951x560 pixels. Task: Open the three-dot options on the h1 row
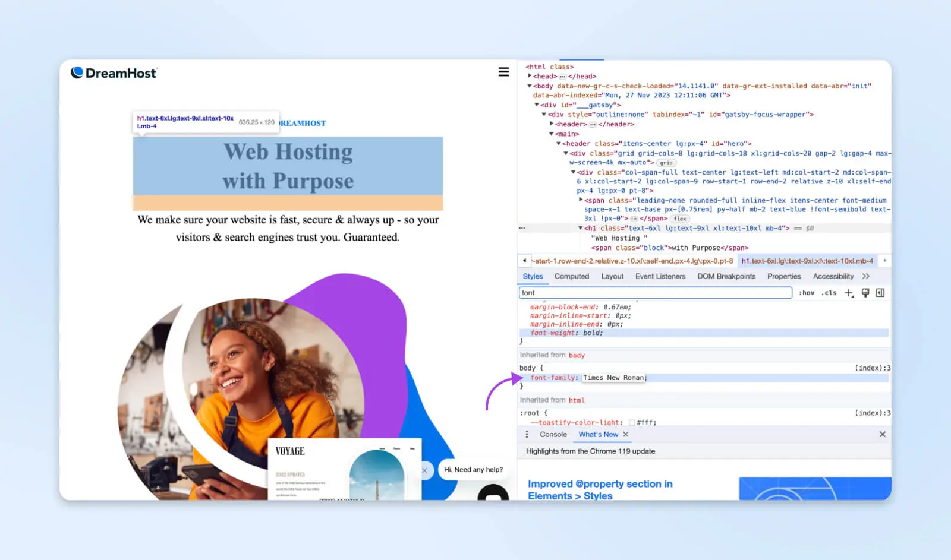[522, 228]
